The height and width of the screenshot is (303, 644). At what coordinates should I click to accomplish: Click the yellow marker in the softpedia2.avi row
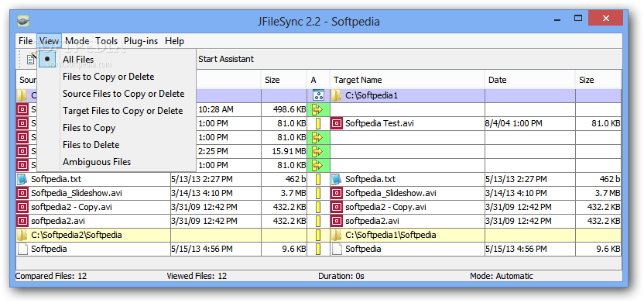pos(318,221)
